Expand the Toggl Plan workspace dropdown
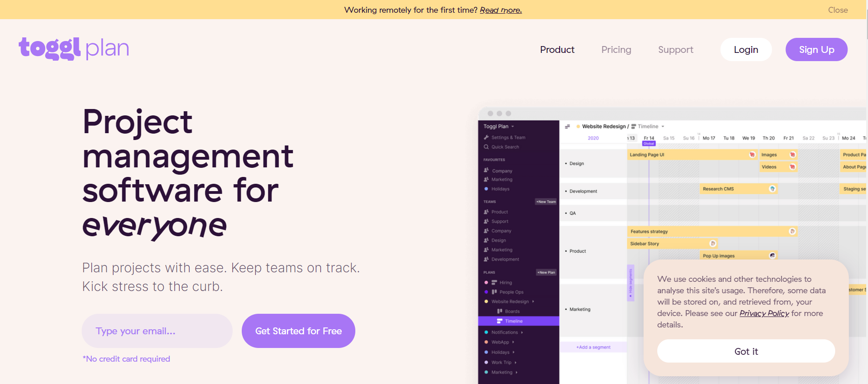The width and height of the screenshot is (868, 384). pyautogui.click(x=513, y=126)
